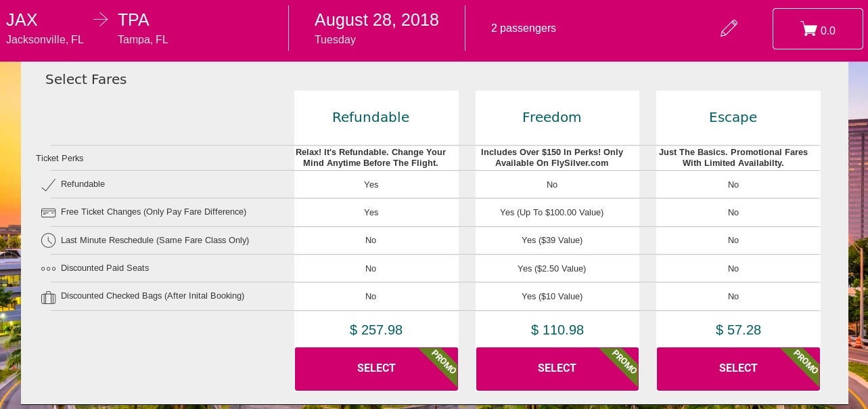Image resolution: width=868 pixels, height=409 pixels.
Task: Click the Last Minute Reschedule clock icon
Action: pos(48,240)
